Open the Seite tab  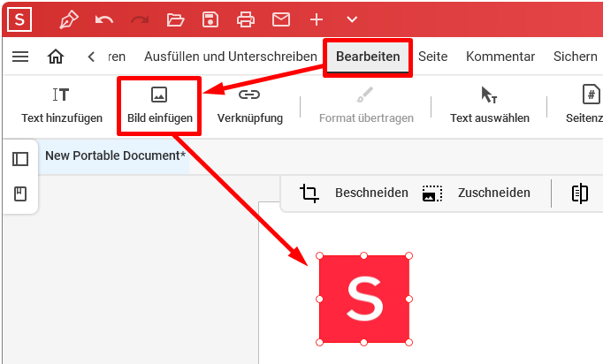[x=433, y=57]
